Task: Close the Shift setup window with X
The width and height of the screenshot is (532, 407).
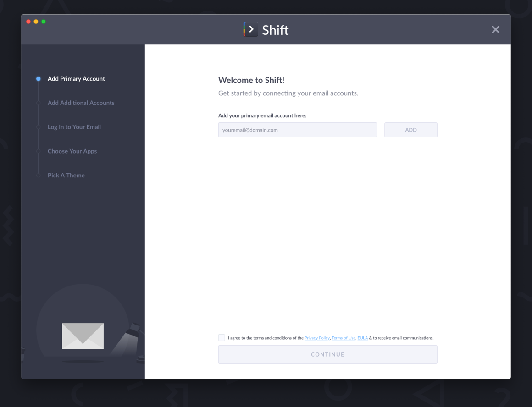Action: click(x=495, y=29)
